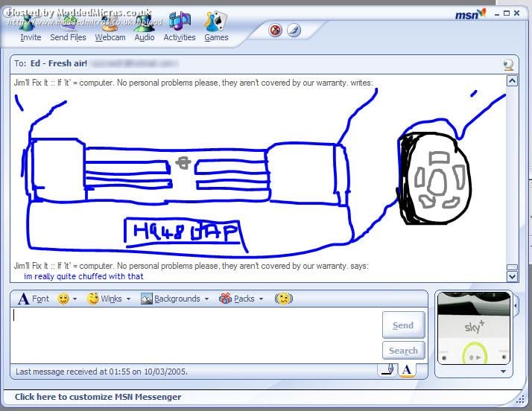The width and height of the screenshot is (532, 411).
Task: Expand the Winks dropdown arrow
Action: (128, 299)
